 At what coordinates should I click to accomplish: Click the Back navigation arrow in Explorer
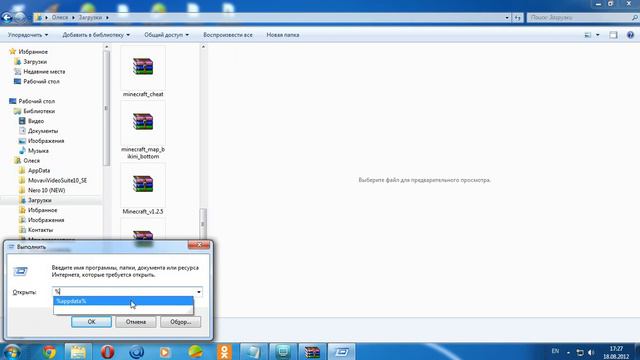tap(7, 18)
